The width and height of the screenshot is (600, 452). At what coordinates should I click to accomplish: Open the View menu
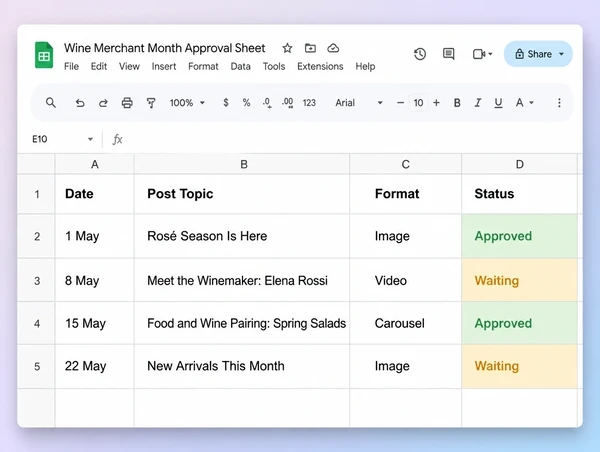[129, 66]
